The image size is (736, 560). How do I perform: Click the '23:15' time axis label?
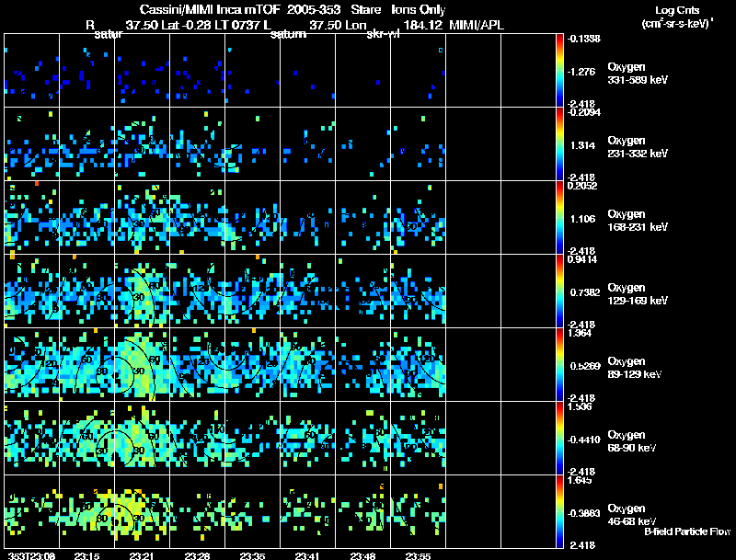point(86,555)
